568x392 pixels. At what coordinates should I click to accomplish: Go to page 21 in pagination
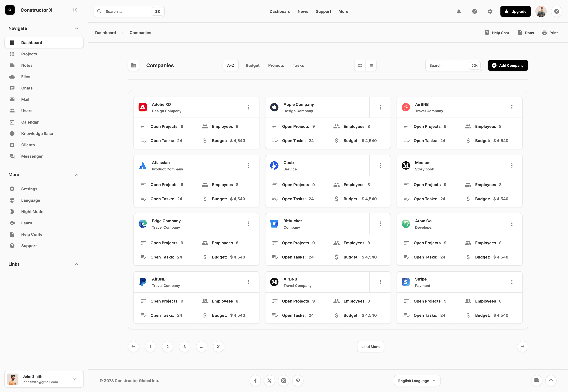tap(218, 347)
